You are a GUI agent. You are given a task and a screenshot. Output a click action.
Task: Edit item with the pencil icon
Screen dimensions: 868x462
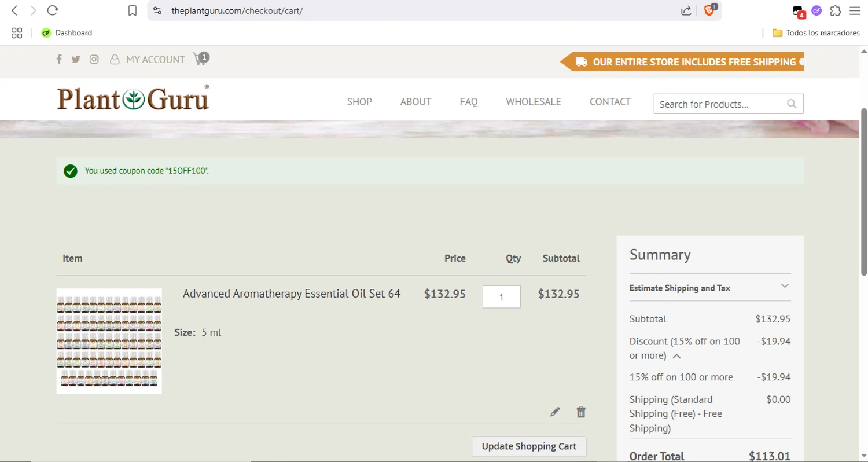coord(555,412)
